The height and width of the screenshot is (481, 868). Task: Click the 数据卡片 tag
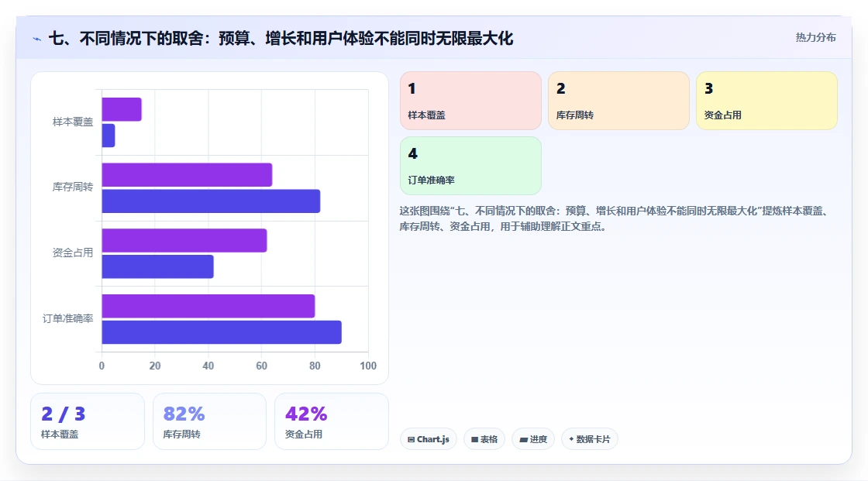coord(590,439)
